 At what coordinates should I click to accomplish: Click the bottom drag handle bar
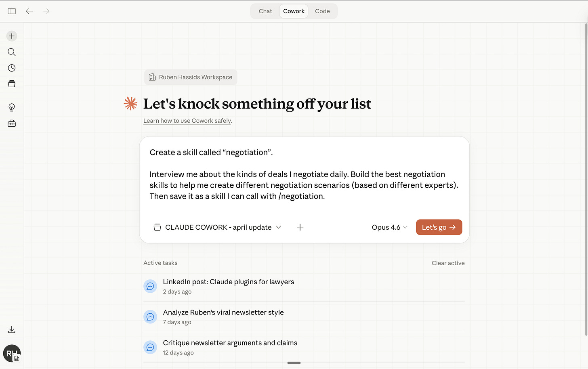(x=294, y=363)
